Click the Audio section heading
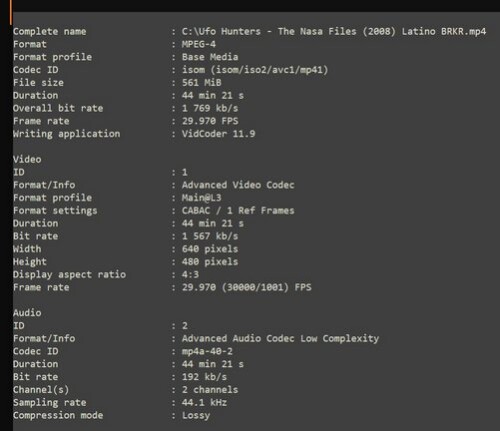 coord(27,313)
